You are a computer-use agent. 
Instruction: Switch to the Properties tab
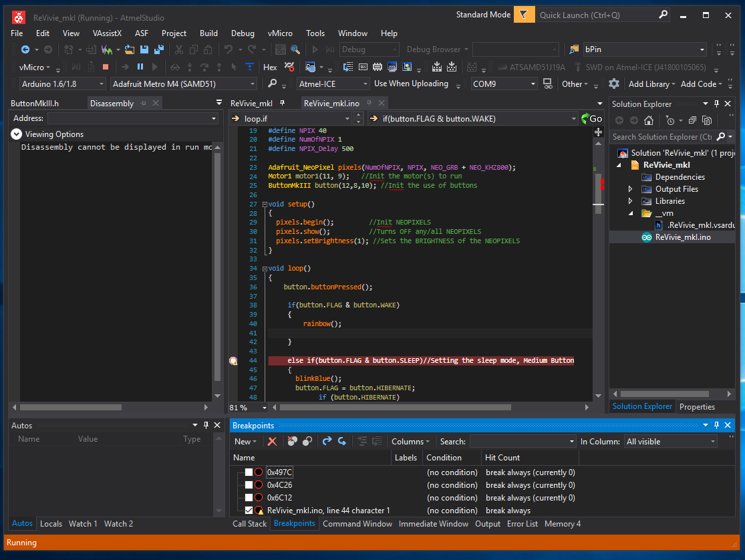(697, 407)
